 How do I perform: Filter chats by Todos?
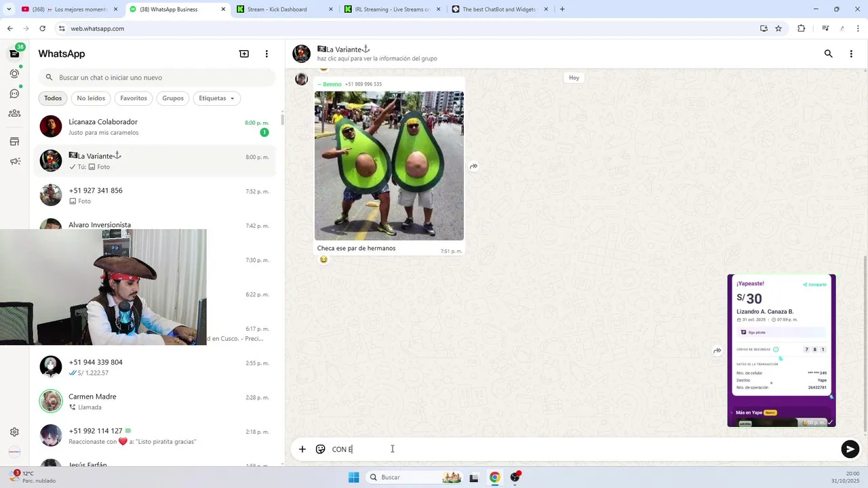tap(53, 98)
